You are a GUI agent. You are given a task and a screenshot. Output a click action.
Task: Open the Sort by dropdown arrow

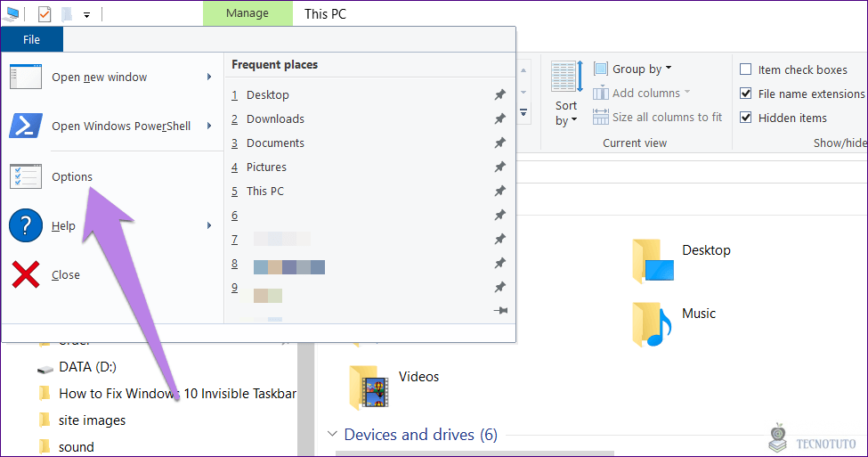(574, 119)
